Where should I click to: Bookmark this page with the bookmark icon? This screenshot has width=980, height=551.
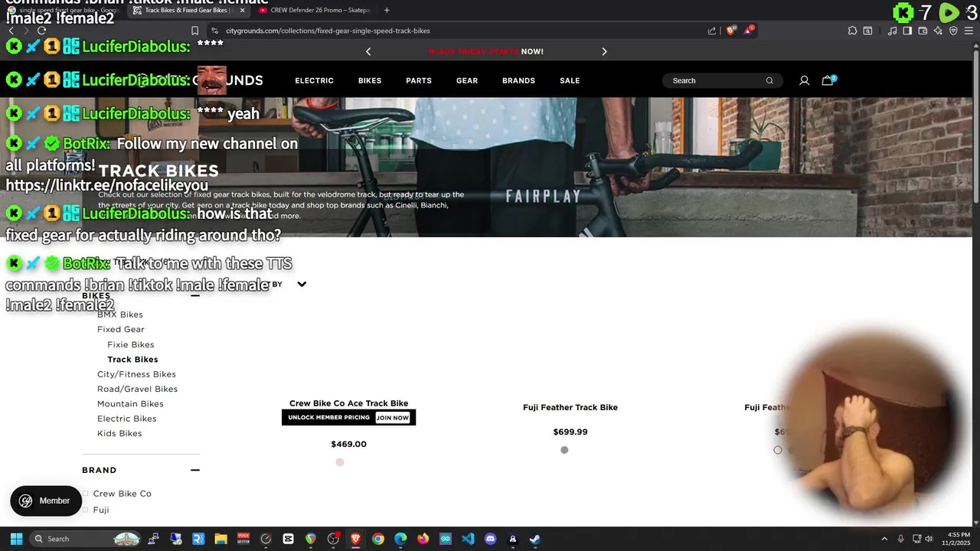tap(194, 31)
